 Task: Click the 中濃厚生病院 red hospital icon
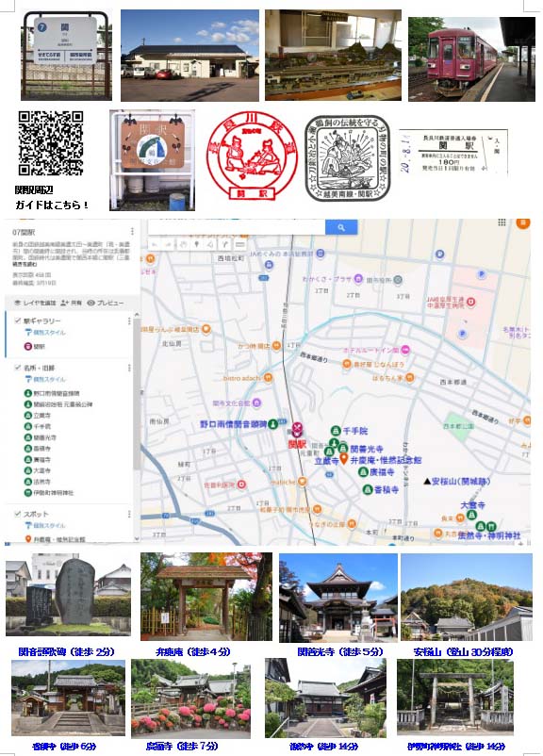[x=470, y=302]
